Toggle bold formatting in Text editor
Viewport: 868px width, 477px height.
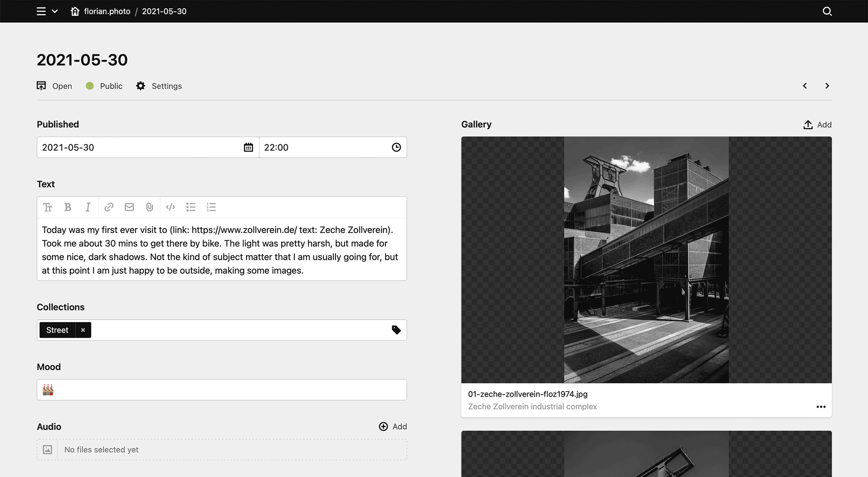point(68,207)
